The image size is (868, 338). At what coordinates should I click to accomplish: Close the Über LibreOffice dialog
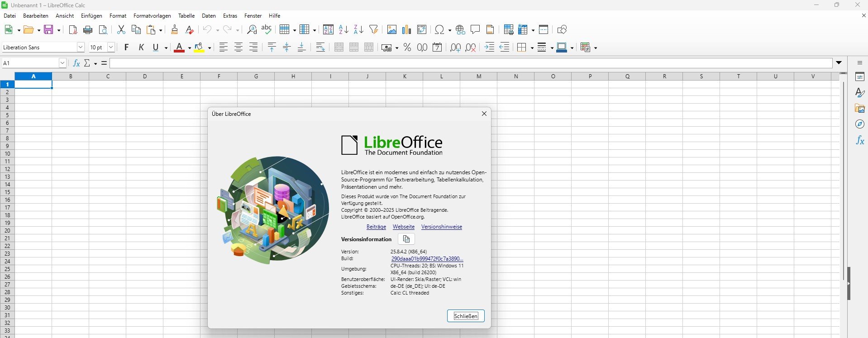coord(484,114)
